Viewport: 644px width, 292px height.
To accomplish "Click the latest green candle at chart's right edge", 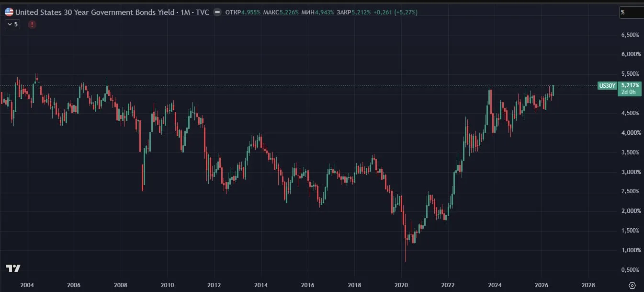I will 553,90.
